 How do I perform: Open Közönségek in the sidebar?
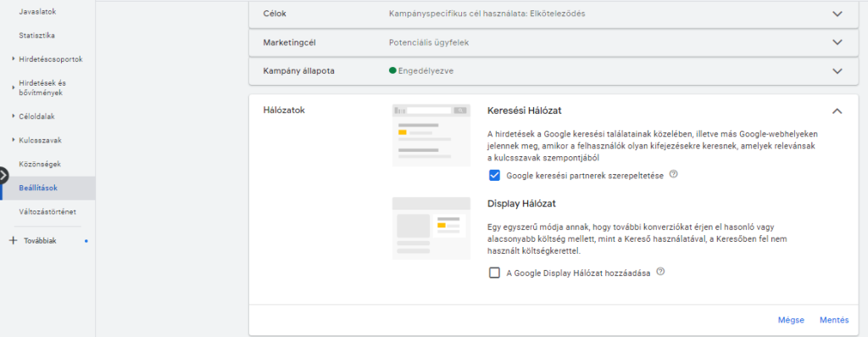click(x=39, y=164)
